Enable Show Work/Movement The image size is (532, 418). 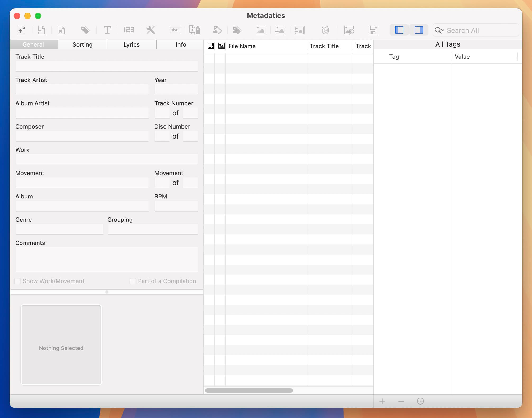[x=17, y=281]
